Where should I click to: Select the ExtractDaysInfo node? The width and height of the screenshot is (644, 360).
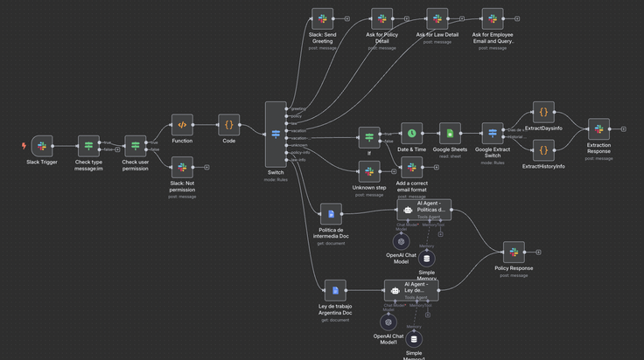point(543,112)
